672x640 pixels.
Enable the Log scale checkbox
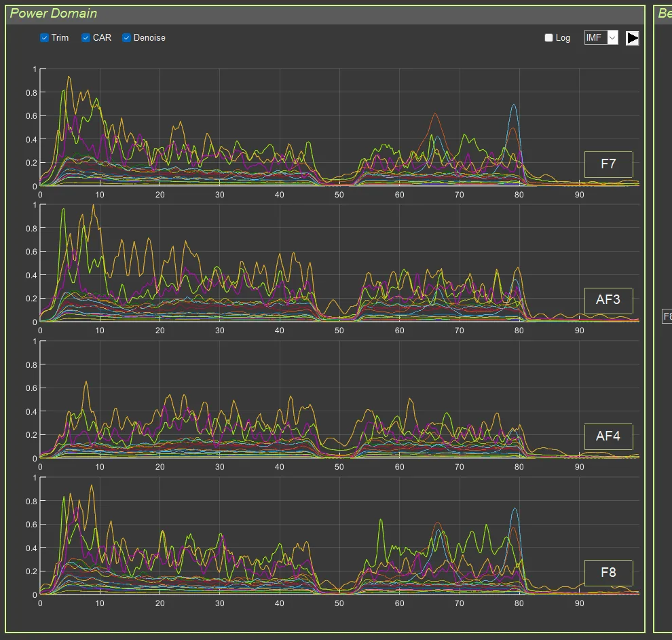pyautogui.click(x=549, y=38)
